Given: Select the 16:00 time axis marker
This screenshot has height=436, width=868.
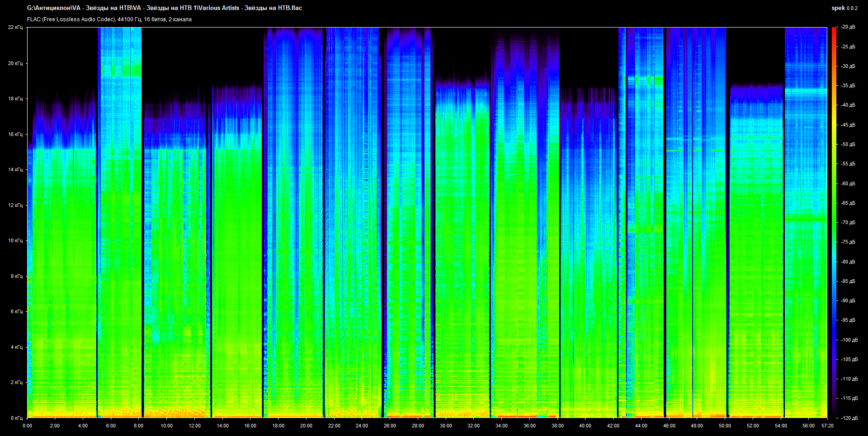Looking at the screenshot, I should pos(250,426).
